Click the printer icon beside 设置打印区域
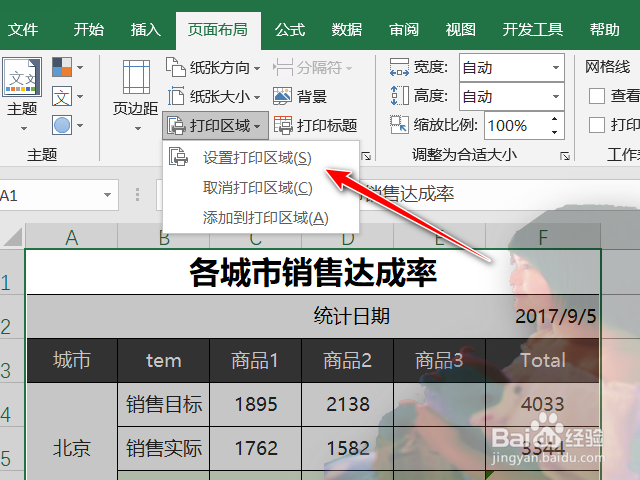This screenshot has height=480, width=640. click(178, 157)
